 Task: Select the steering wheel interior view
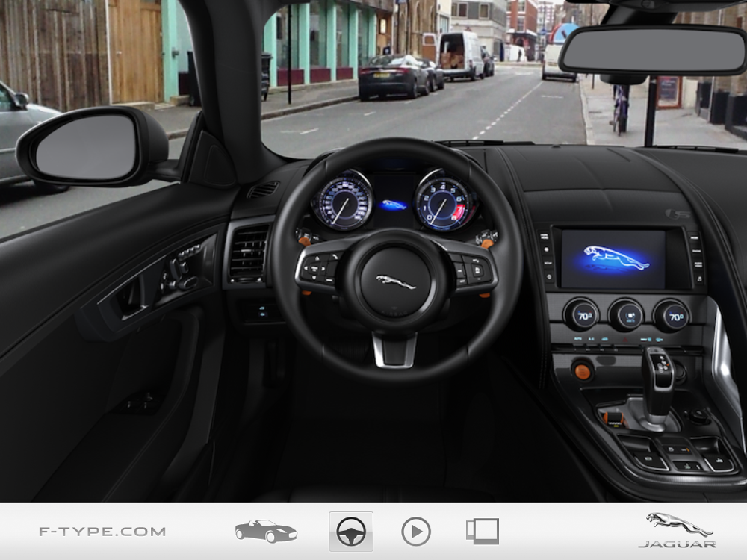[x=351, y=532]
